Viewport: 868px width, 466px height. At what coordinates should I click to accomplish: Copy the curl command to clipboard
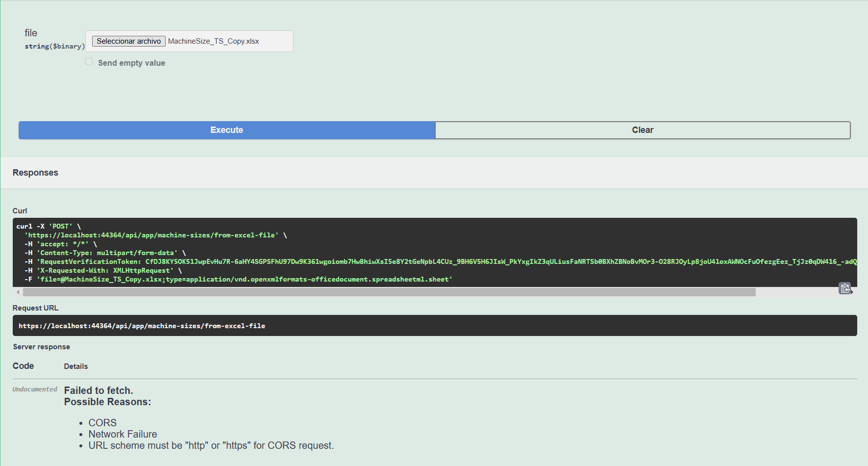[844, 288]
